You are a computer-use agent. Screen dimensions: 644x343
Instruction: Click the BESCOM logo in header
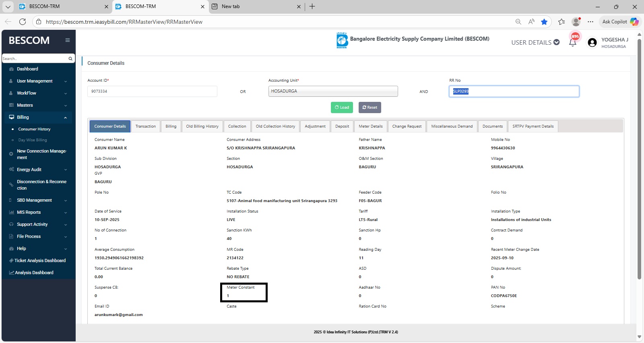point(342,40)
